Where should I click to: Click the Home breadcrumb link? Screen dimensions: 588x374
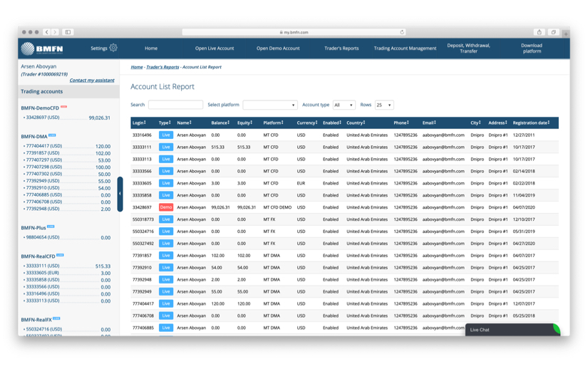[x=137, y=67]
